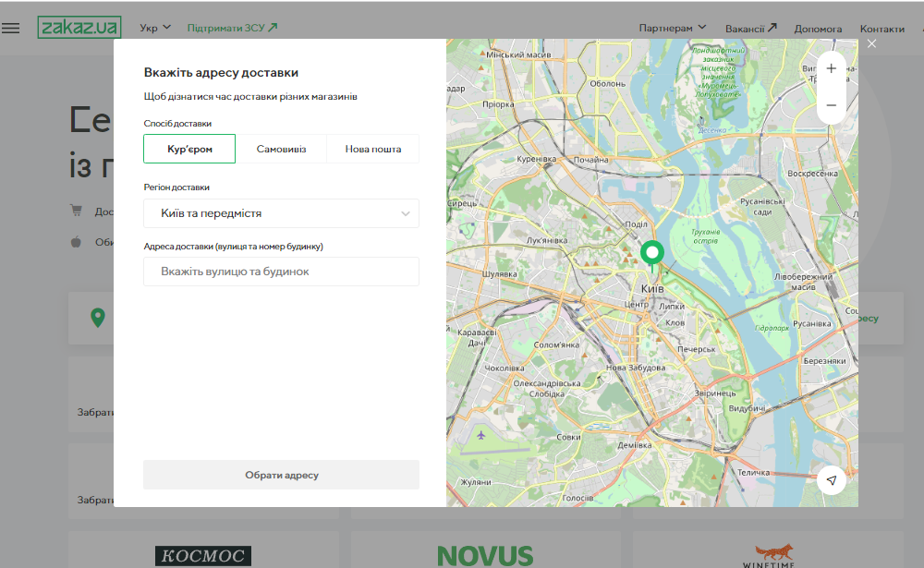924x568 pixels.
Task: Click the WINETIME store logo
Action: click(x=769, y=557)
